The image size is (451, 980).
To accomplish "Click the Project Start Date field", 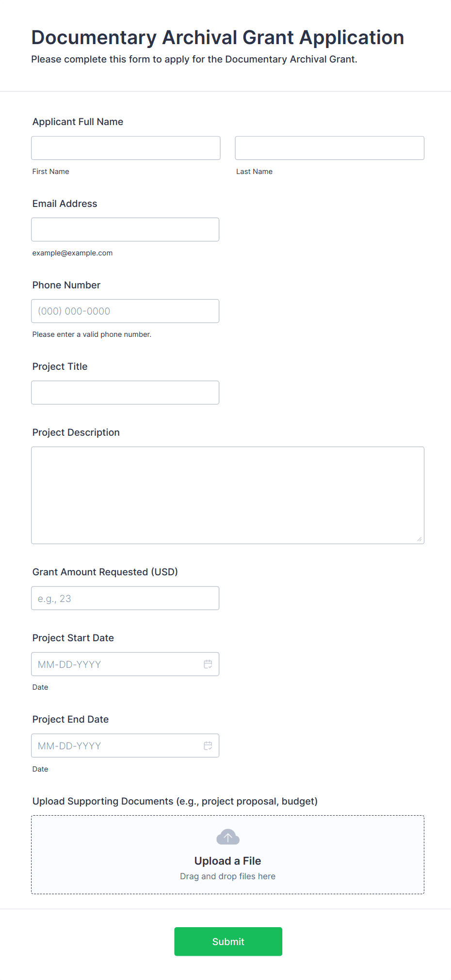I will click(x=115, y=664).
